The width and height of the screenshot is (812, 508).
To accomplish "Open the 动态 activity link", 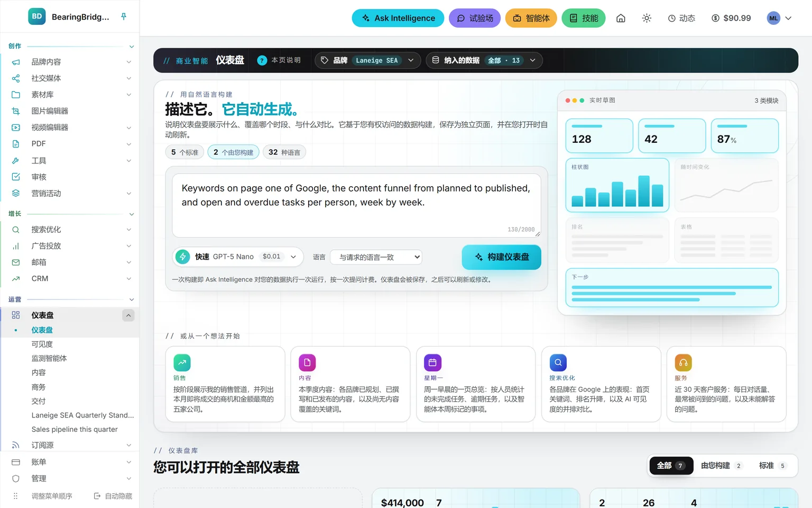I will (x=681, y=18).
